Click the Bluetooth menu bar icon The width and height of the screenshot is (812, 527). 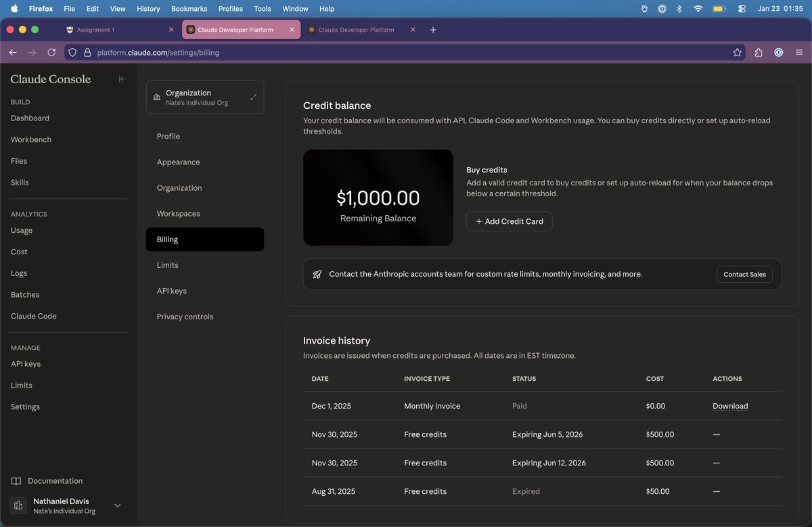(x=679, y=9)
